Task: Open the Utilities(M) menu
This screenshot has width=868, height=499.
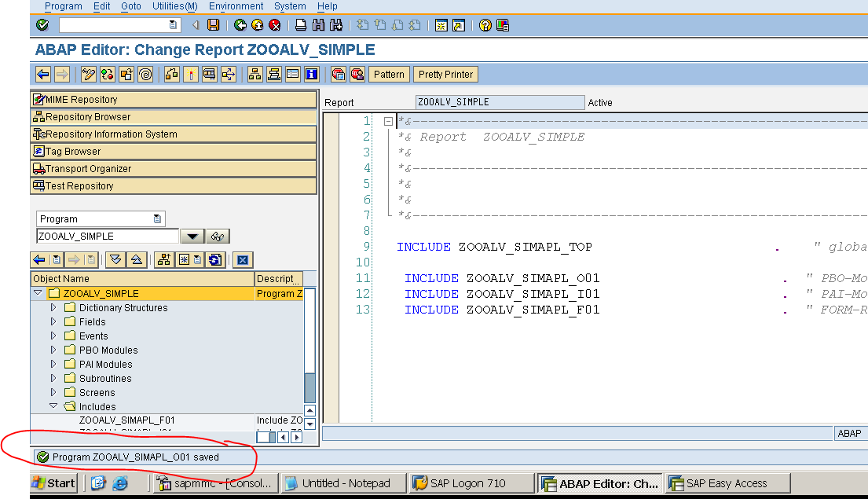Action: [174, 6]
